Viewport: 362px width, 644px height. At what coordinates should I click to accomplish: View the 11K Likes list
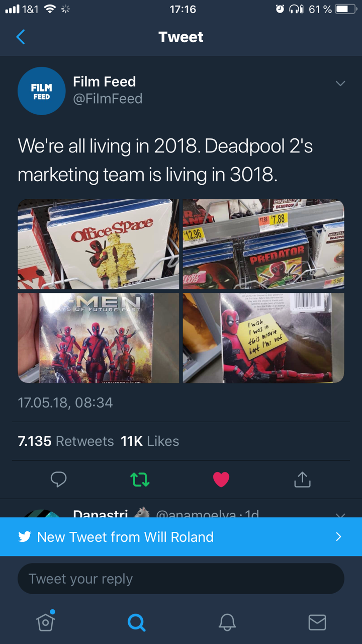(x=150, y=441)
